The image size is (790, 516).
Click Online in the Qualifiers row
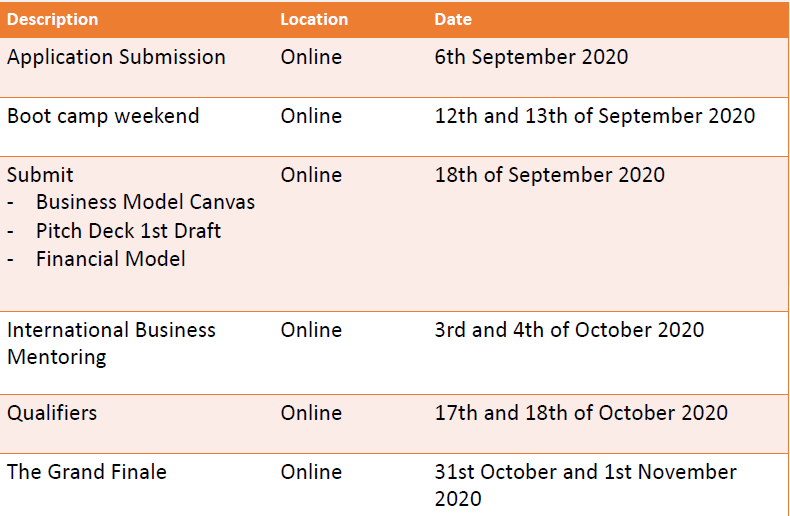pyautogui.click(x=311, y=413)
